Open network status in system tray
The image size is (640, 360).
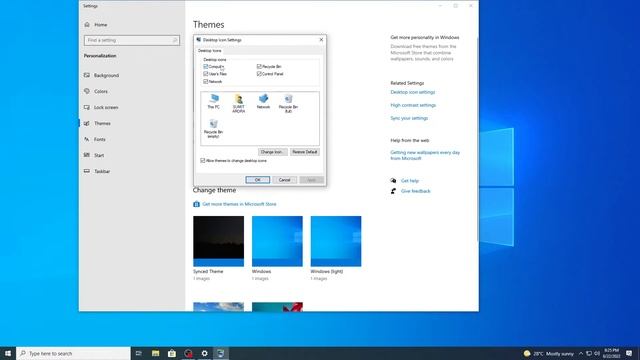pos(589,353)
